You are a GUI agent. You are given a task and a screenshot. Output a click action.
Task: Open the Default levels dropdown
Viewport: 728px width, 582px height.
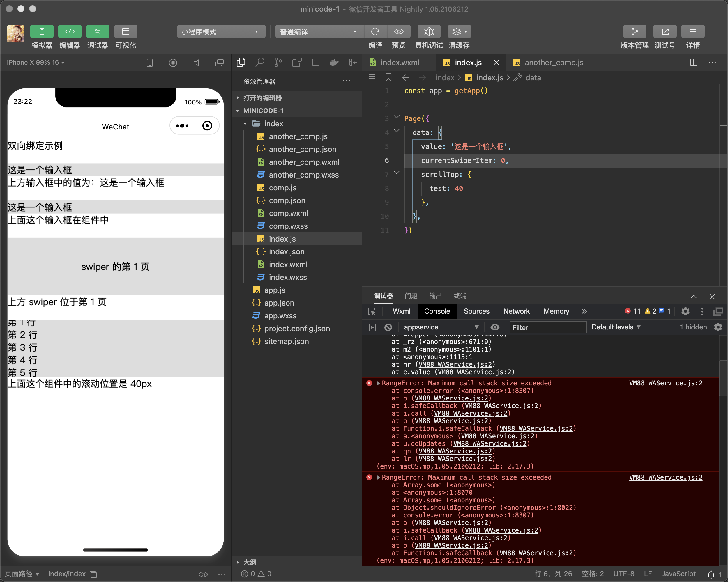(x=616, y=327)
